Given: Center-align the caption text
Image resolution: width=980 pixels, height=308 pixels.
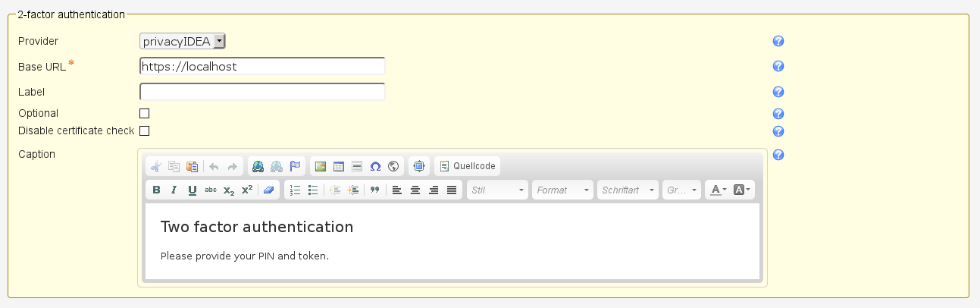Looking at the screenshot, I should (x=415, y=190).
